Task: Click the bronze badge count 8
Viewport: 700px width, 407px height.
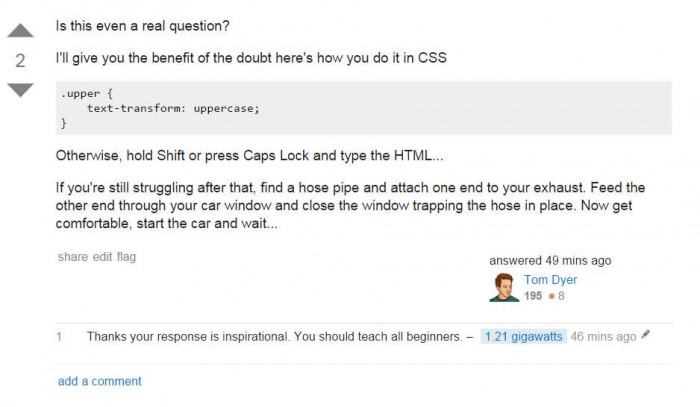Action: coord(561,296)
